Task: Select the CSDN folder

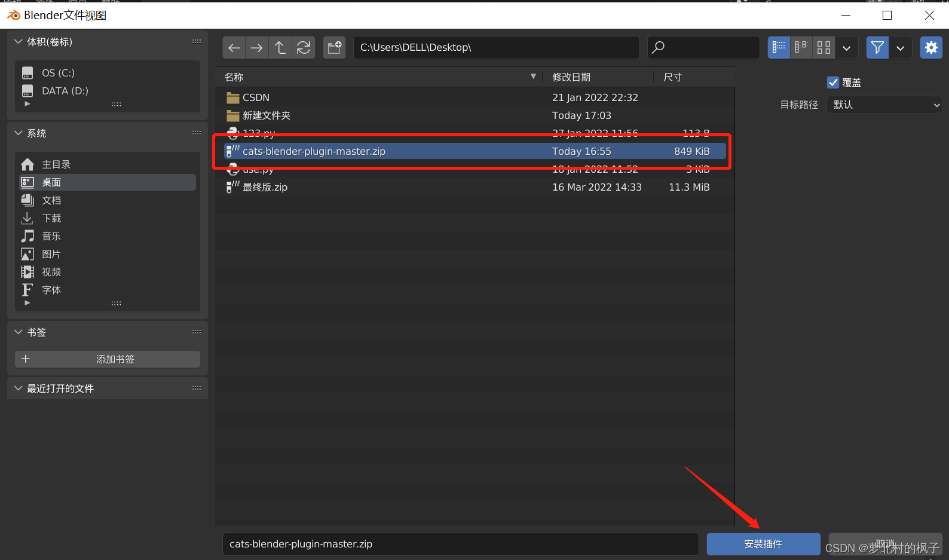Action: pos(475,97)
